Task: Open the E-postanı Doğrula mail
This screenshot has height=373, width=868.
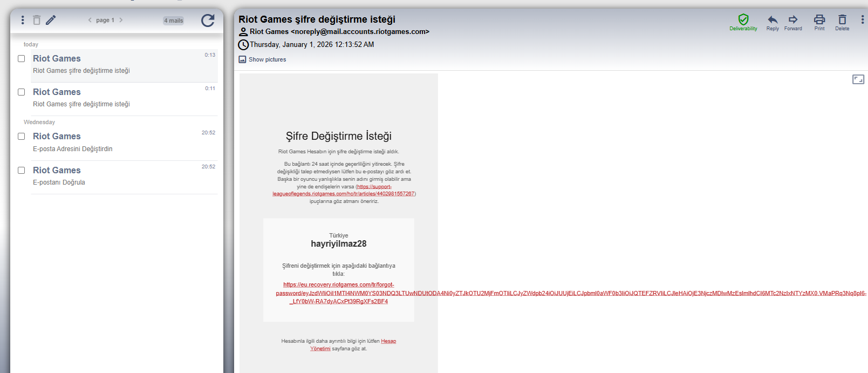Action: click(x=124, y=177)
